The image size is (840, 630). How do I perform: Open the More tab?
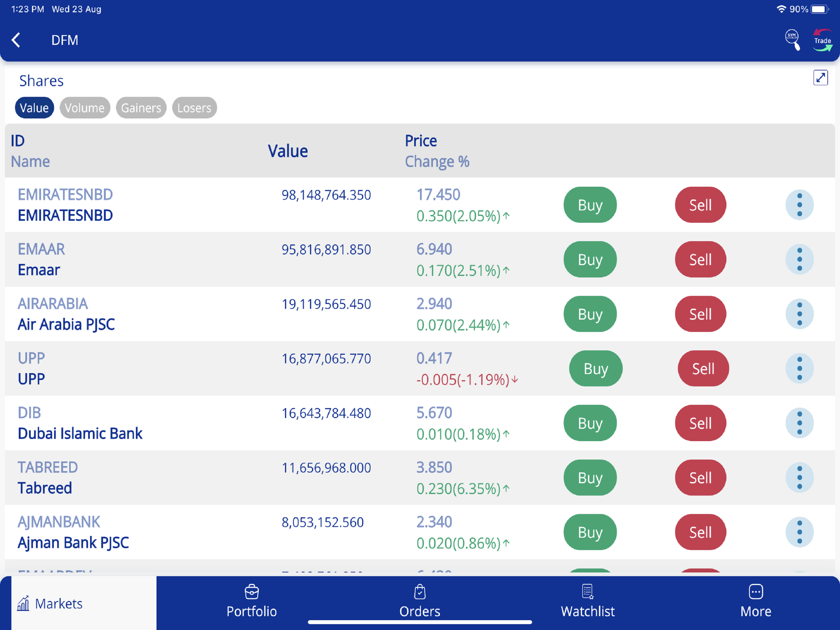pos(756,601)
